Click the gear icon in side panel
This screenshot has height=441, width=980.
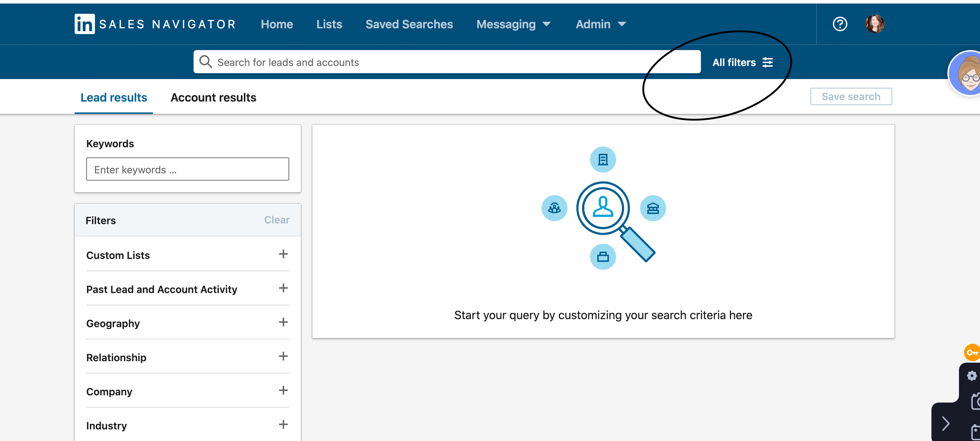click(x=972, y=376)
